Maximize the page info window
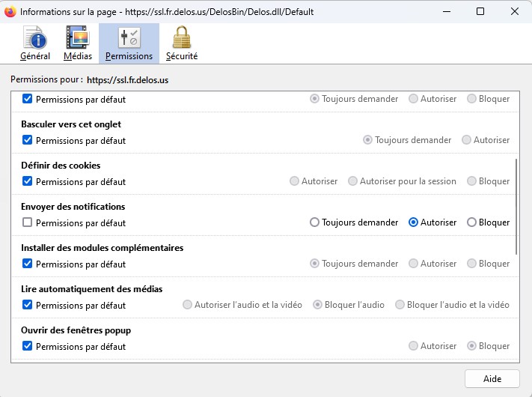Viewport: 532px width, 397px height. 480,11
